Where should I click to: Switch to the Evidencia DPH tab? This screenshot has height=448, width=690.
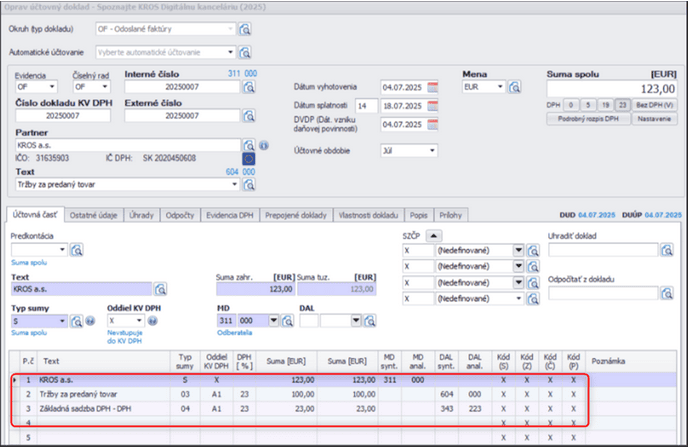click(x=231, y=214)
